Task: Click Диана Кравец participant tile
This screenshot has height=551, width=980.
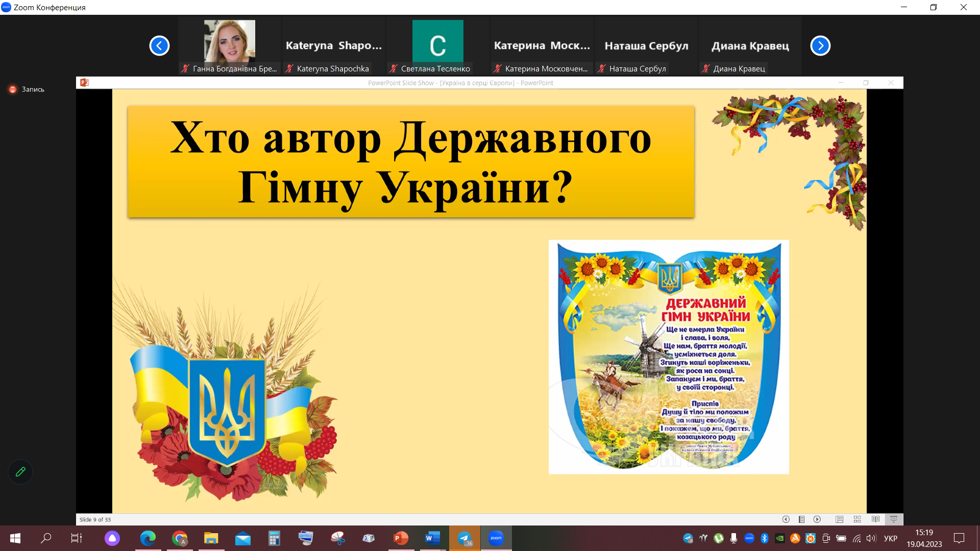Action: [x=750, y=45]
